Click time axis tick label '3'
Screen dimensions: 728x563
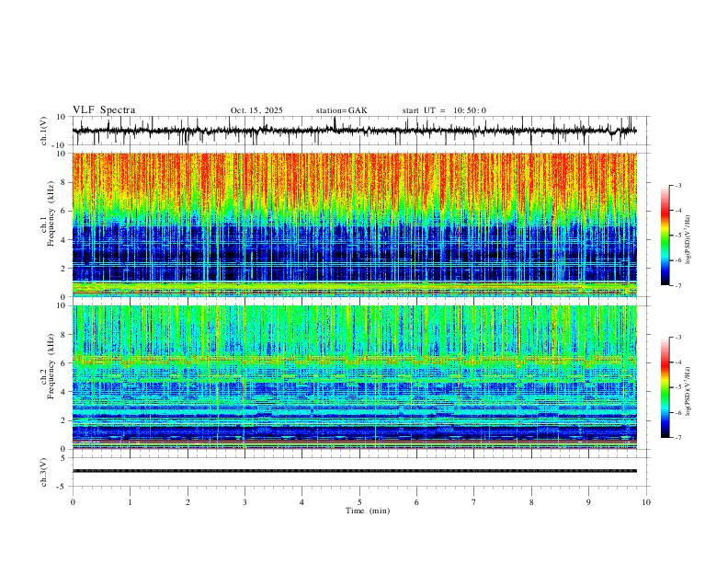click(245, 502)
